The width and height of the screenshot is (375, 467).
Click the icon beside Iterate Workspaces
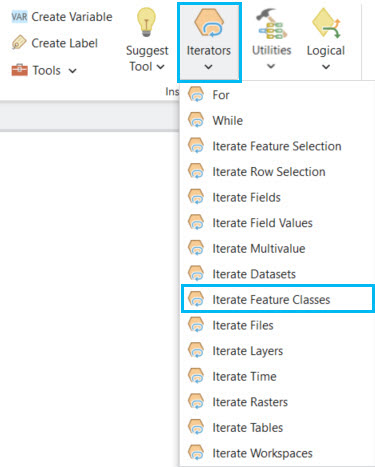click(x=196, y=453)
